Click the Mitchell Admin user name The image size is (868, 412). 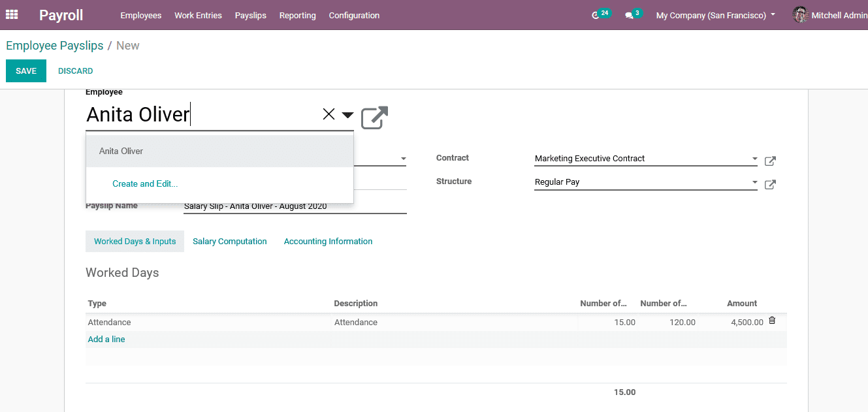(839, 15)
